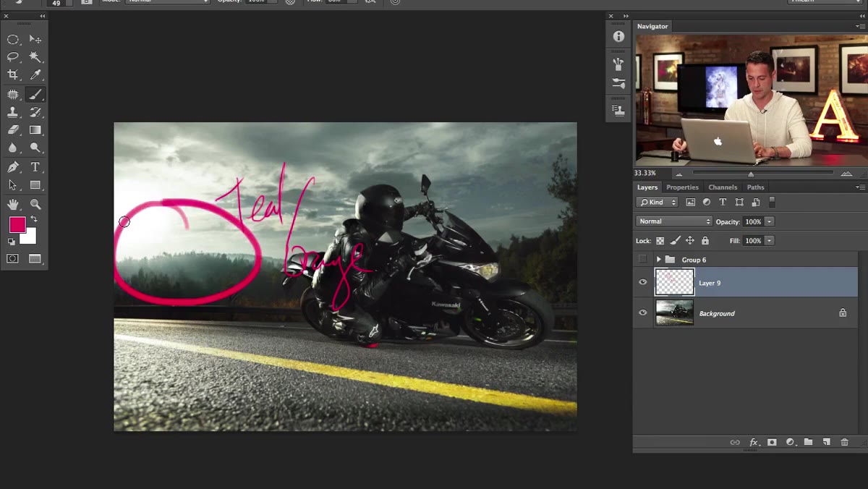Toggle adjustment layer filter
868x489 pixels.
click(x=707, y=203)
